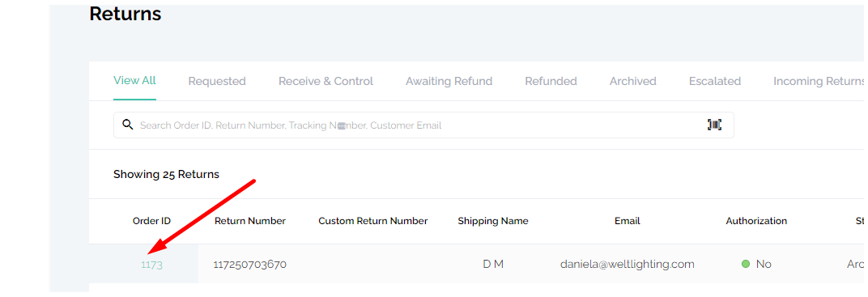Go to the Awaiting Refund tab
This screenshot has width=868, height=297.
pos(449,81)
